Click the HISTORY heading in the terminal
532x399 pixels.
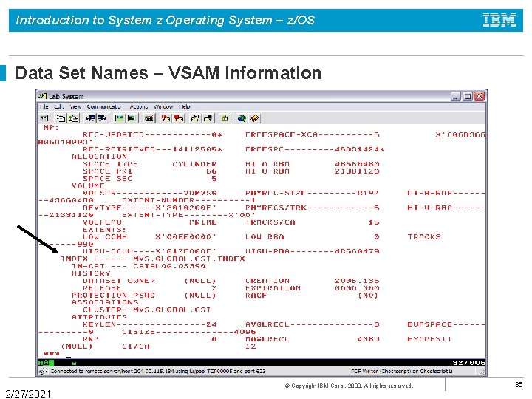coord(91,273)
